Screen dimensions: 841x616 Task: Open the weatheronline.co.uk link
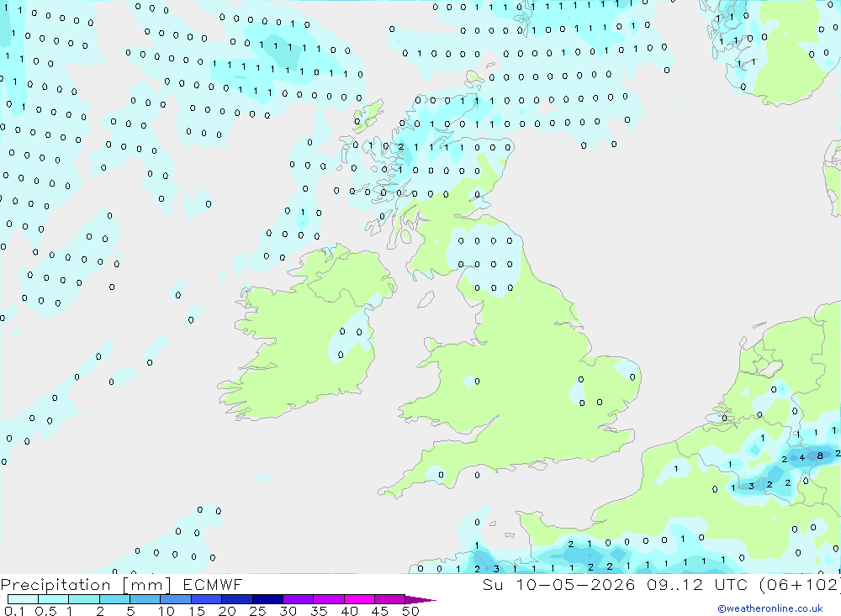click(770, 608)
